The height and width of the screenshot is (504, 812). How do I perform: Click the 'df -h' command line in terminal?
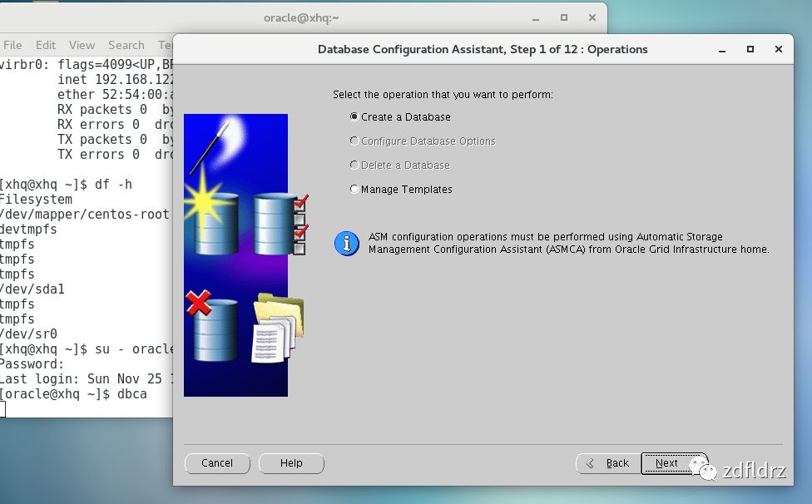pyautogui.click(x=66, y=184)
